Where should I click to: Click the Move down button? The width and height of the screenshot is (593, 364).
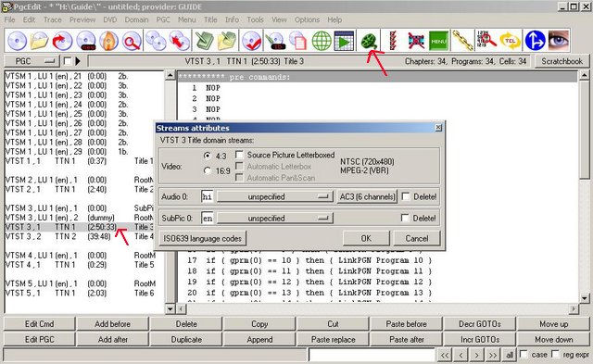click(x=554, y=339)
